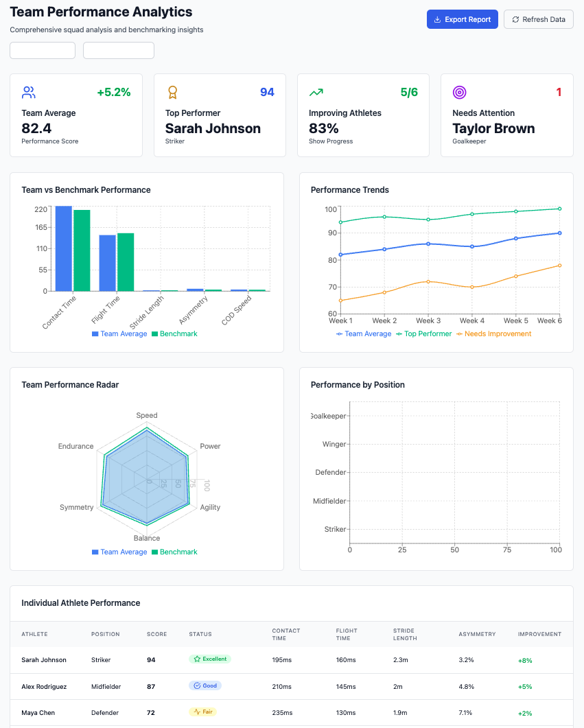This screenshot has width=584, height=728.
Task: Click the POSITION column header
Action: pos(106,634)
